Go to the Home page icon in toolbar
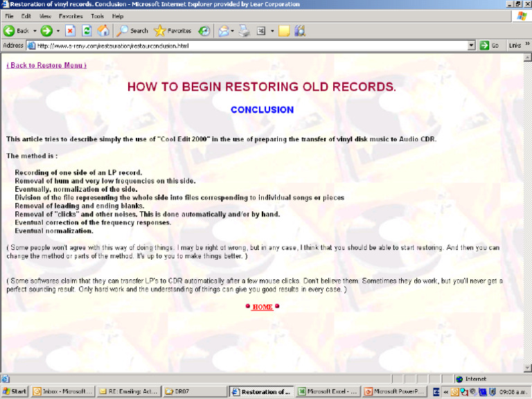This screenshot has width=532, height=399. point(103,30)
